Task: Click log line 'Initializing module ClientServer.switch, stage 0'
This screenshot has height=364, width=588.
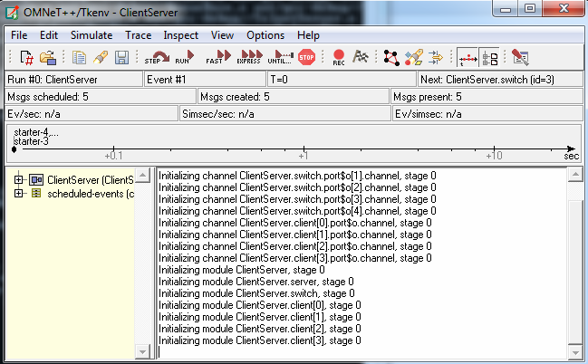Action: (x=256, y=293)
